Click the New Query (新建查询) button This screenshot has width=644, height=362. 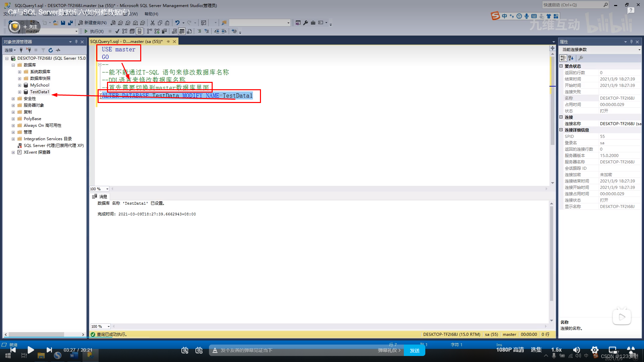coord(92,23)
